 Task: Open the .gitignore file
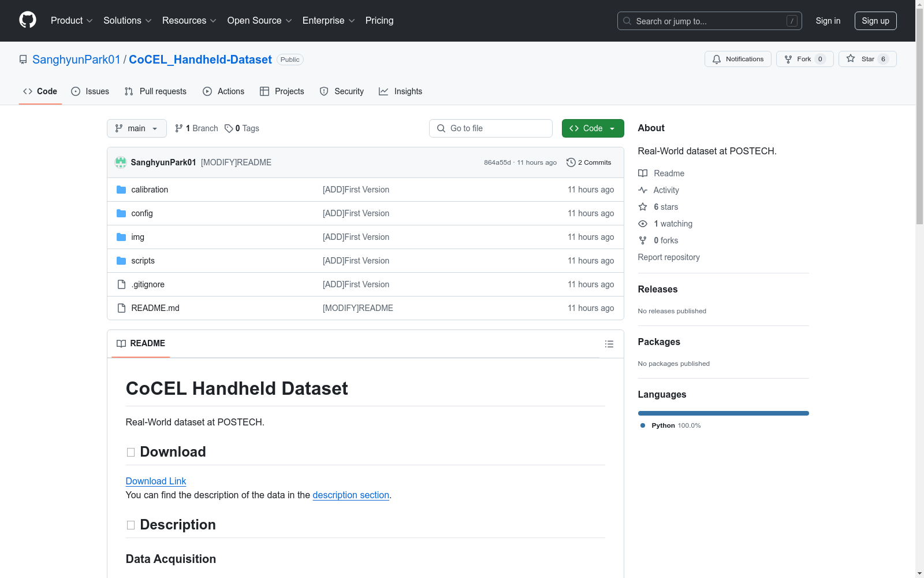(x=148, y=284)
